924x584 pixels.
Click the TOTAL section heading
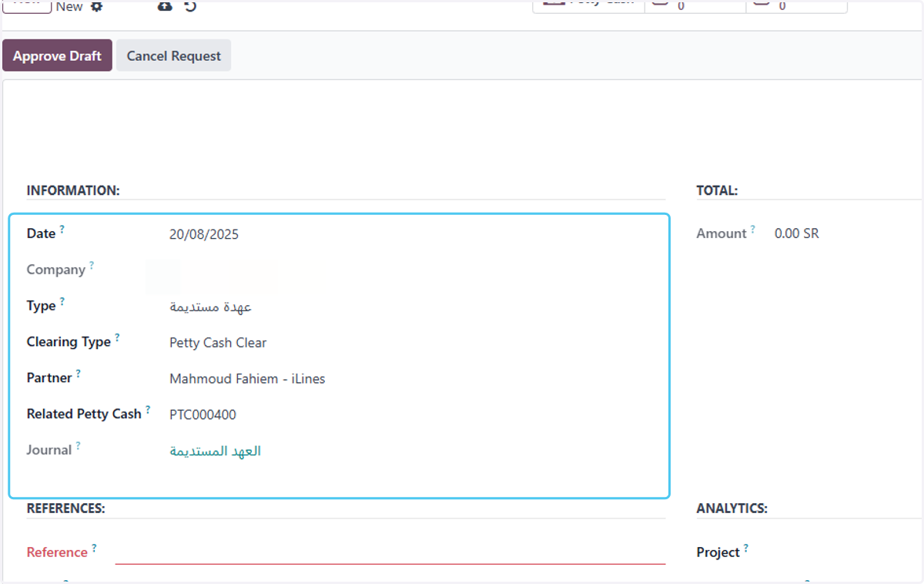click(717, 190)
